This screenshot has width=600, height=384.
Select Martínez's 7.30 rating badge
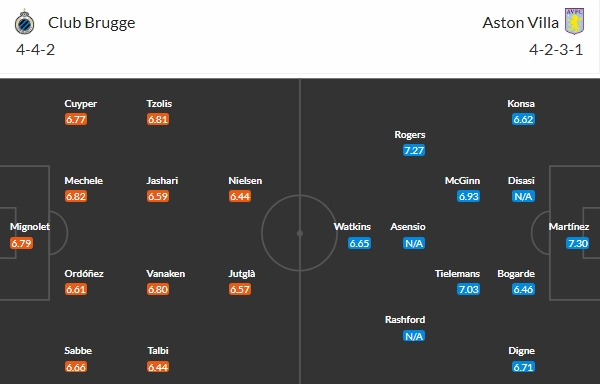577,243
